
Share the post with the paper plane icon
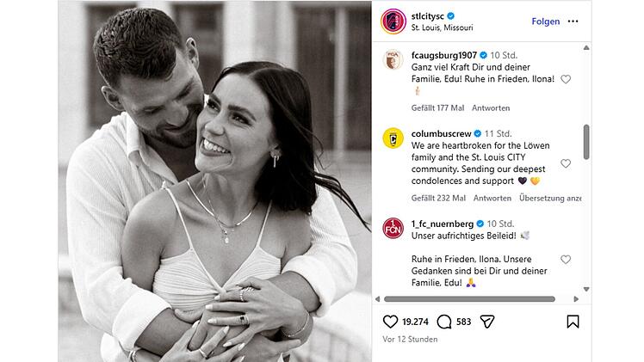[487, 322]
